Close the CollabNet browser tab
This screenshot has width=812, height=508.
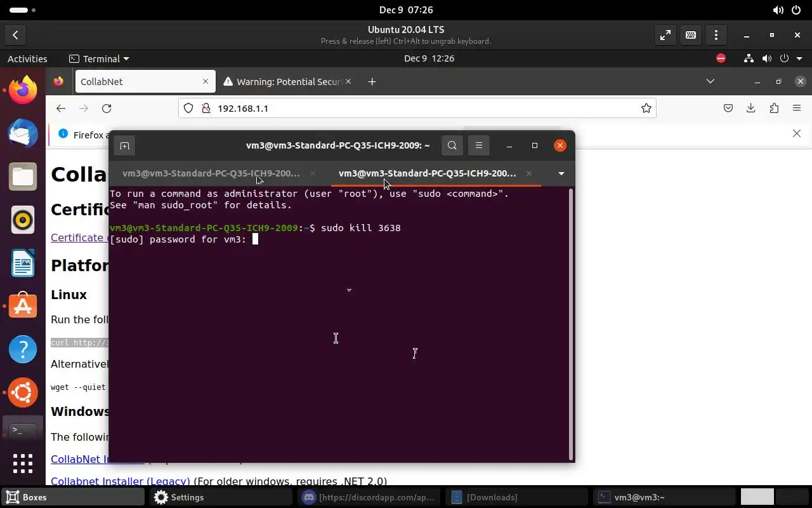point(205,81)
